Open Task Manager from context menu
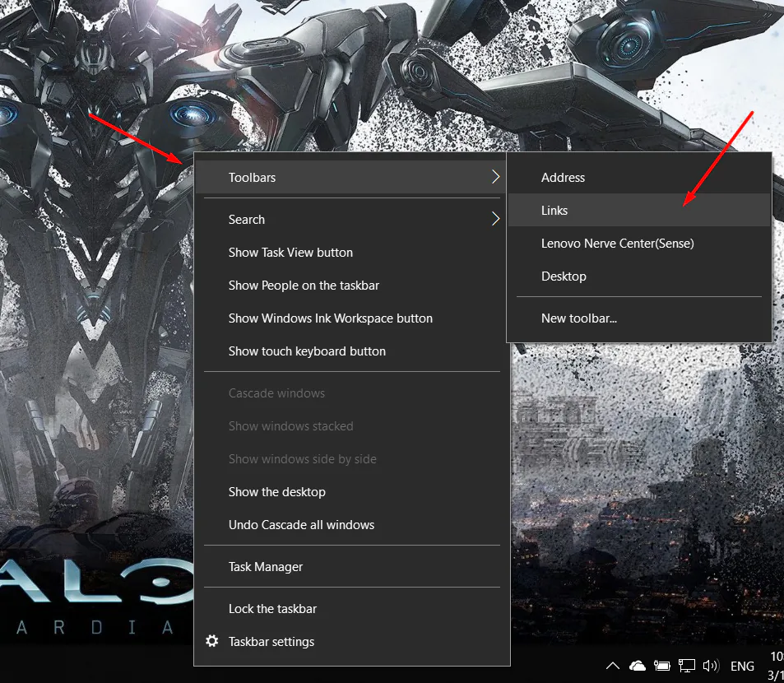Viewport: 784px width, 683px height. 351,566
